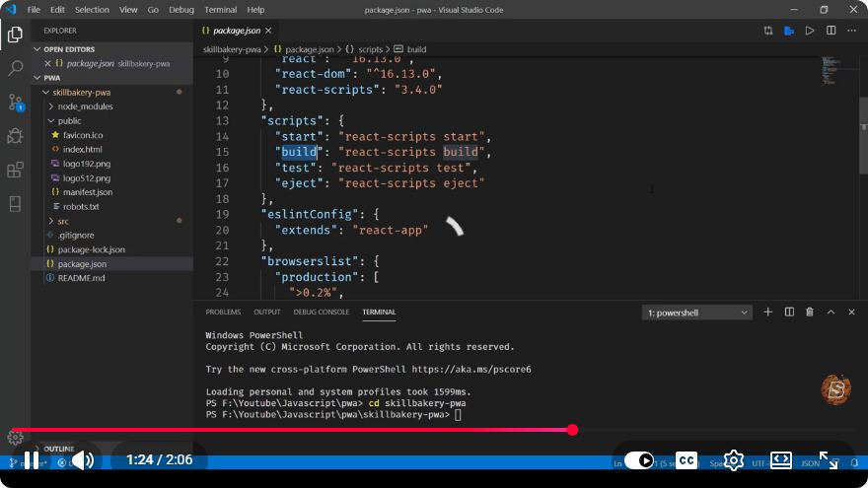Screen dimensions: 868x488
Task: Split the terminal panel icon
Action: click(789, 313)
